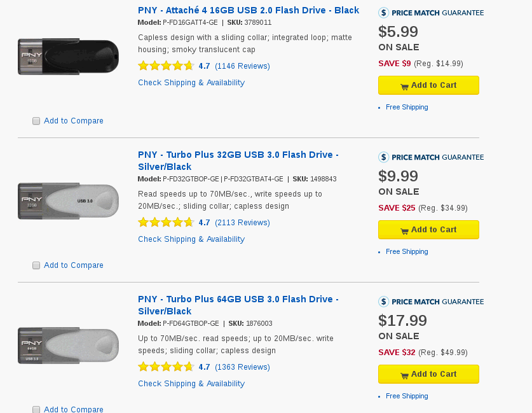Add the $5.99 Attaché 4 drive to cart
The image size is (532, 413).
[428, 85]
